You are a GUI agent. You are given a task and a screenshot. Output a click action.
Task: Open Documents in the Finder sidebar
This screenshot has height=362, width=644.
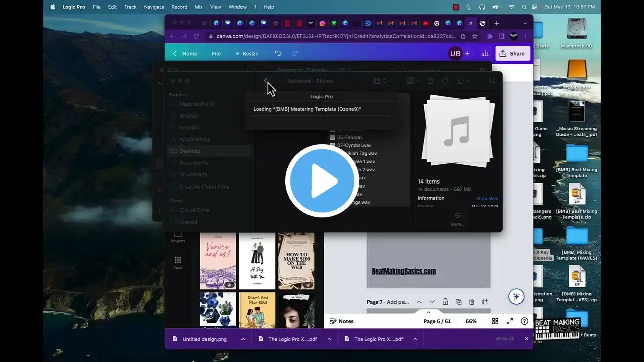point(193,163)
